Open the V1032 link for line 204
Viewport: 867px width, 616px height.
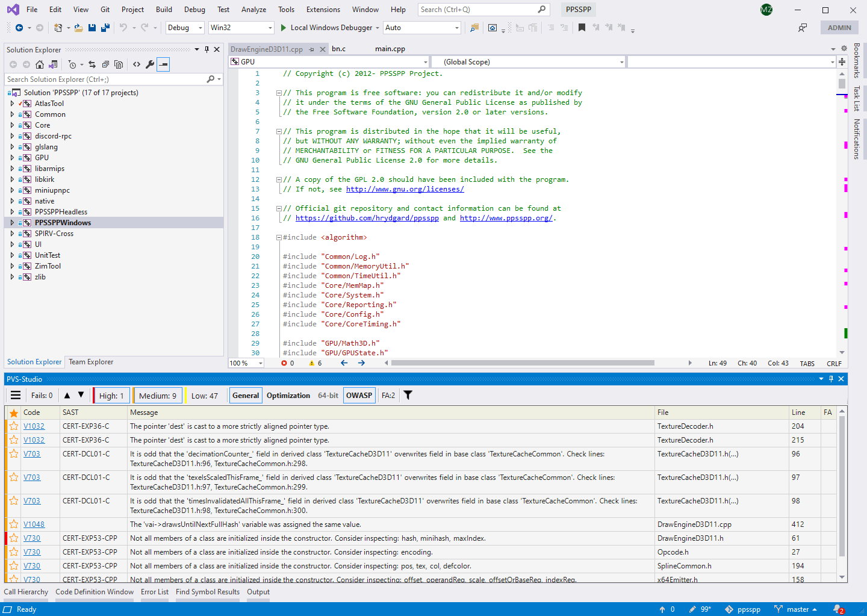34,426
